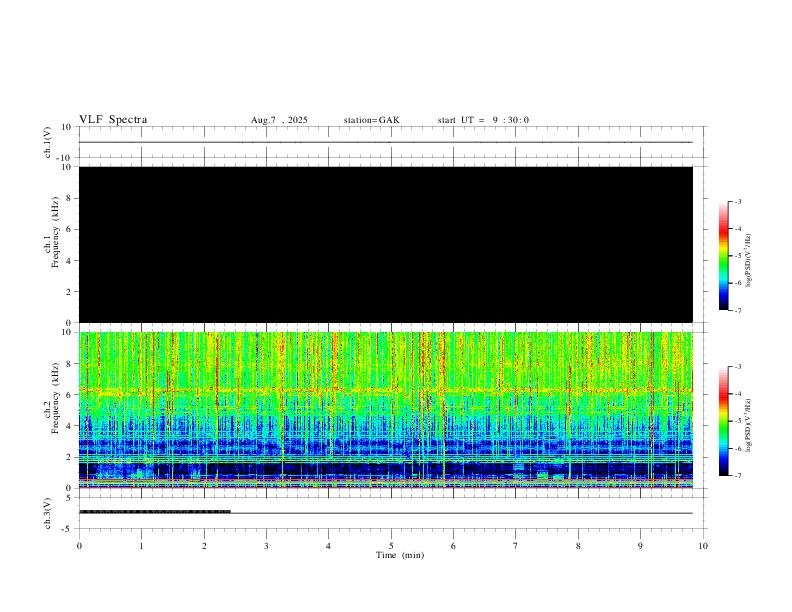
Task: Click the ch.1 voltage trace line
Action: tap(386, 142)
